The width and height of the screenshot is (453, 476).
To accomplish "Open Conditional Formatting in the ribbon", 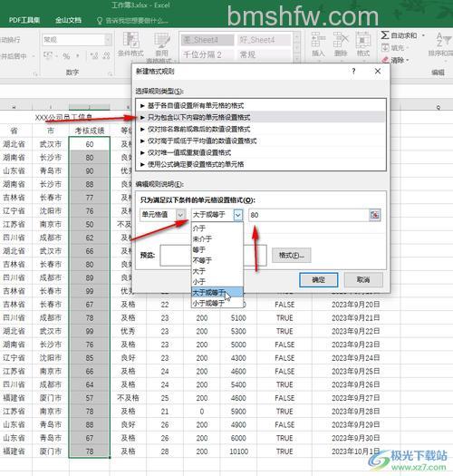I will (130, 44).
